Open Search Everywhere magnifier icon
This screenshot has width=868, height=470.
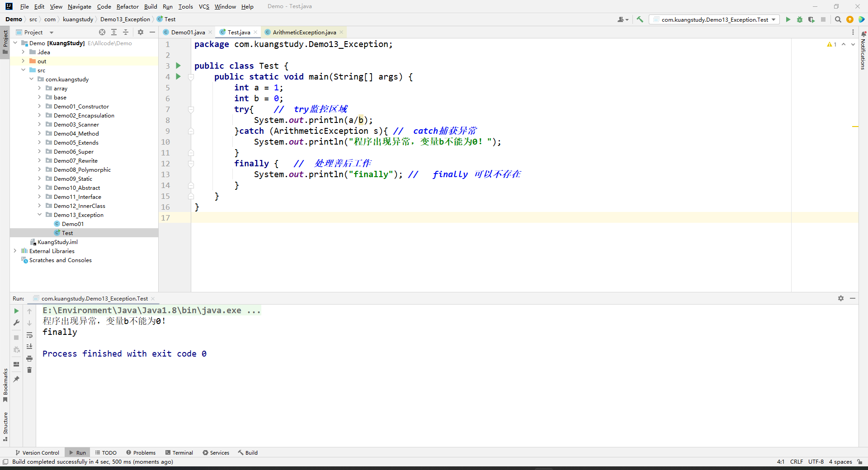[x=838, y=19]
